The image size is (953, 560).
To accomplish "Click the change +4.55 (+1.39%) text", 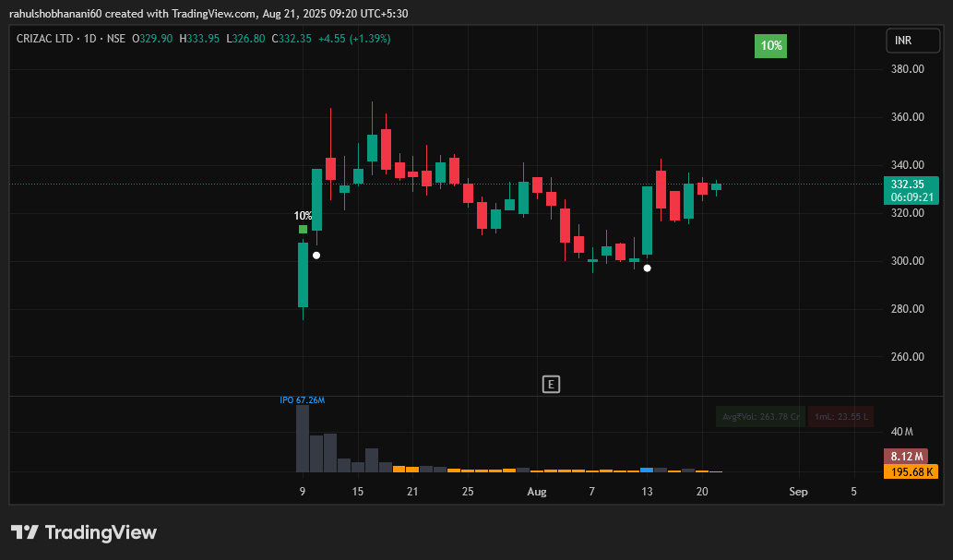I will pos(354,39).
